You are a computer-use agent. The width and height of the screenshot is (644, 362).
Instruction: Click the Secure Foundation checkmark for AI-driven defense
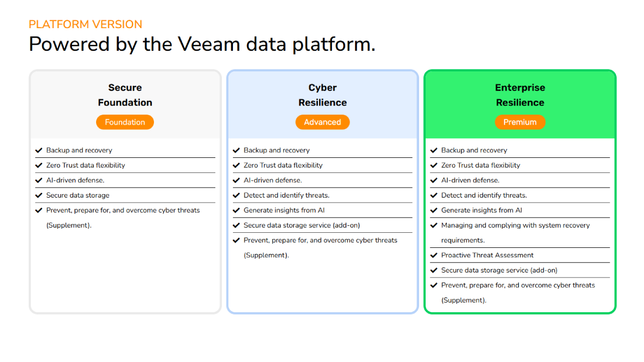(39, 180)
